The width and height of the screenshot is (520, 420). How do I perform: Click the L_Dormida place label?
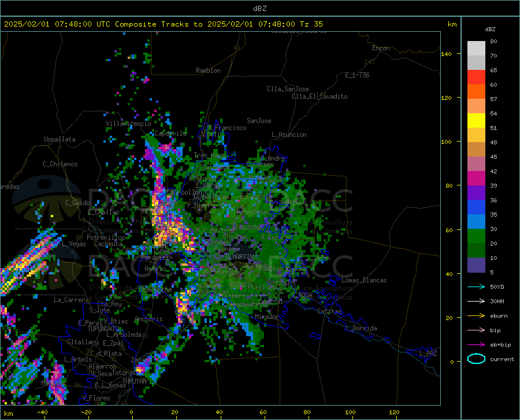coord(361,328)
